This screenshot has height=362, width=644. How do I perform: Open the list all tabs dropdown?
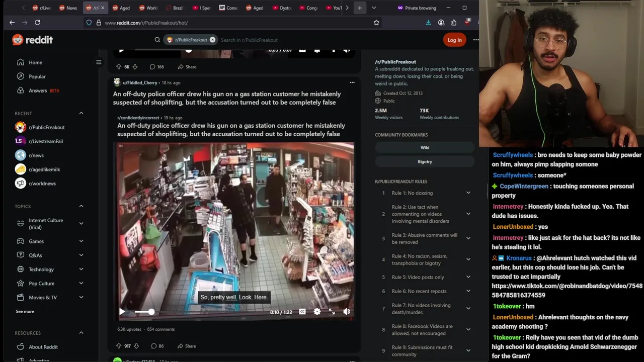click(373, 8)
